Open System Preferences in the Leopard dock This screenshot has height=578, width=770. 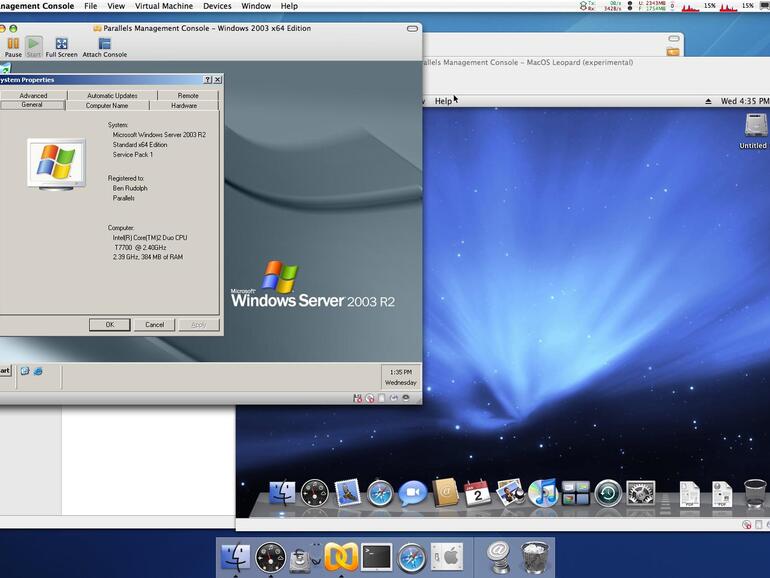pyautogui.click(x=640, y=492)
